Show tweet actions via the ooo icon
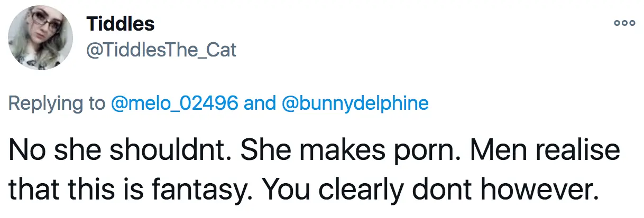Image resolution: width=644 pixels, height=218 pixels. pyautogui.click(x=623, y=24)
